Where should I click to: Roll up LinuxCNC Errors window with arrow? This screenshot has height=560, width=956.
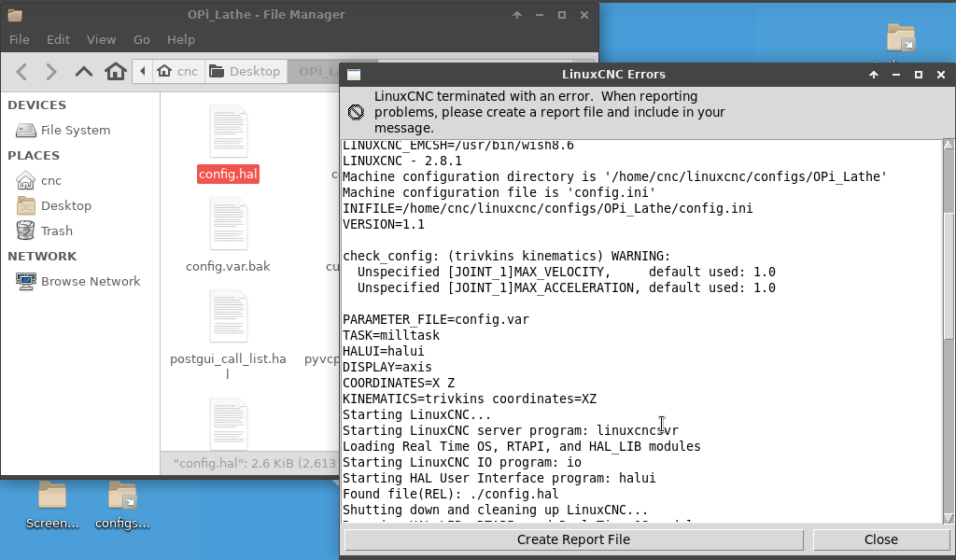point(874,75)
